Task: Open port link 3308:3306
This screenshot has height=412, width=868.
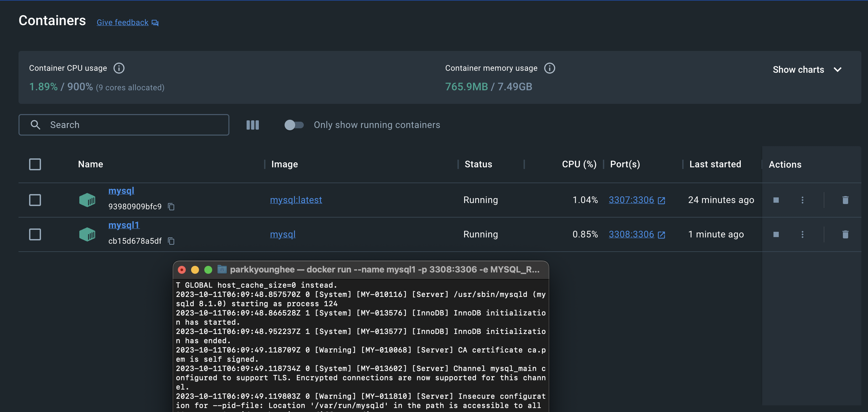Action: pos(631,234)
